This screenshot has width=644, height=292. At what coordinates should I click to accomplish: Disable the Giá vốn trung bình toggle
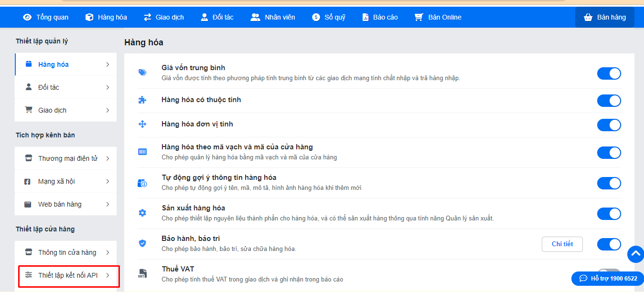(609, 73)
